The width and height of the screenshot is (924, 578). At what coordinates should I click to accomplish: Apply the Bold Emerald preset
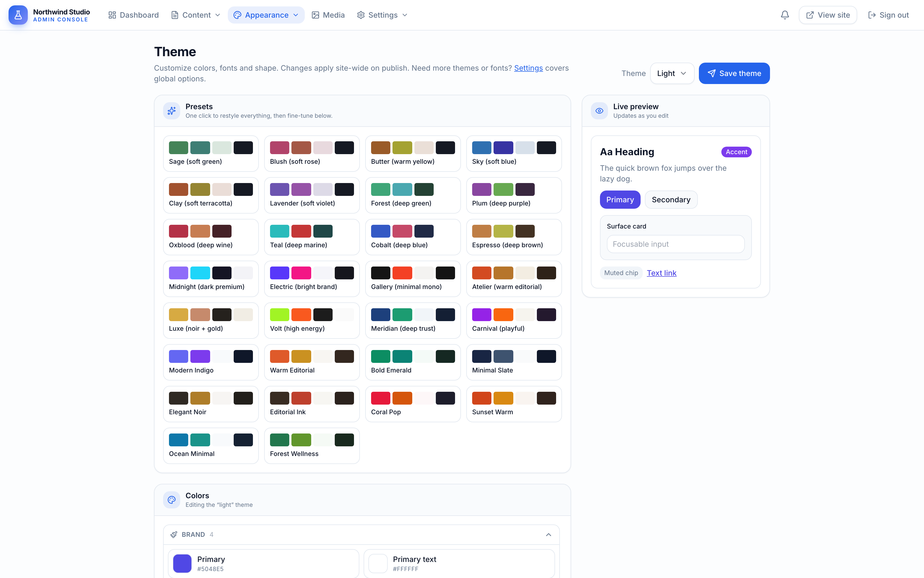click(413, 362)
